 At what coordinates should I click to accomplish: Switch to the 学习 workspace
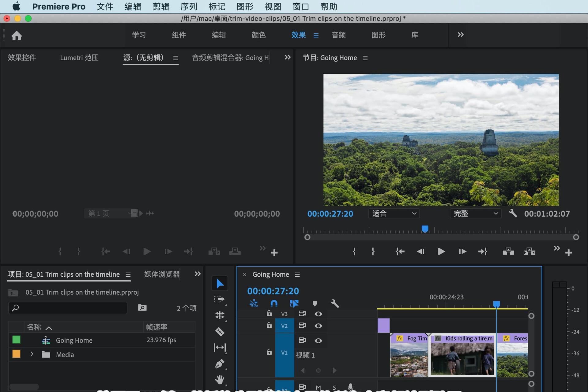pos(139,35)
